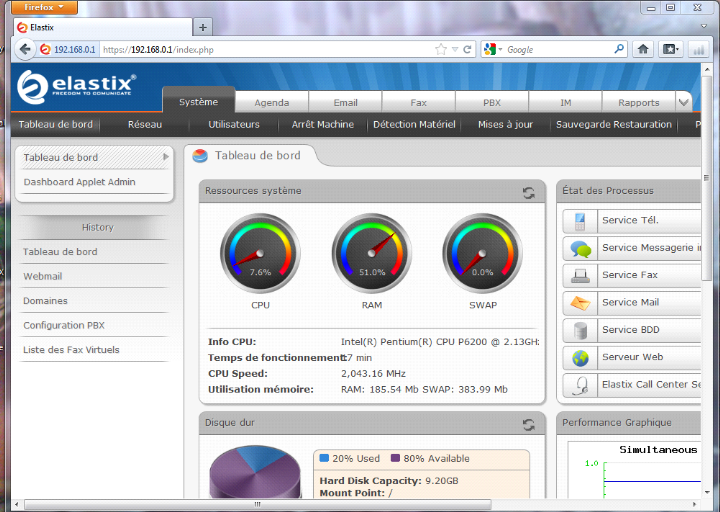Click the Service BDD database icon
The image size is (720, 512).
point(580,330)
